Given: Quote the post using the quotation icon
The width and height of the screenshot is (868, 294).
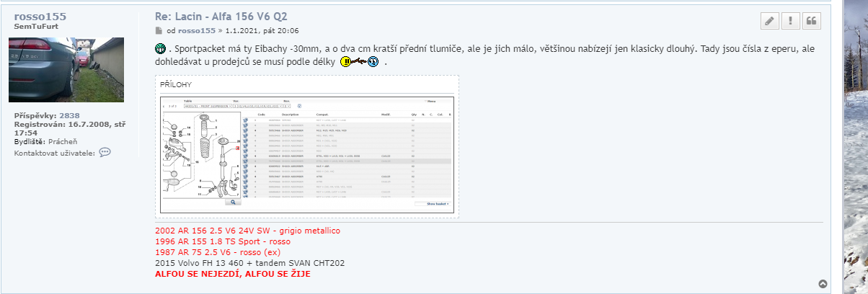Looking at the screenshot, I should (812, 21).
